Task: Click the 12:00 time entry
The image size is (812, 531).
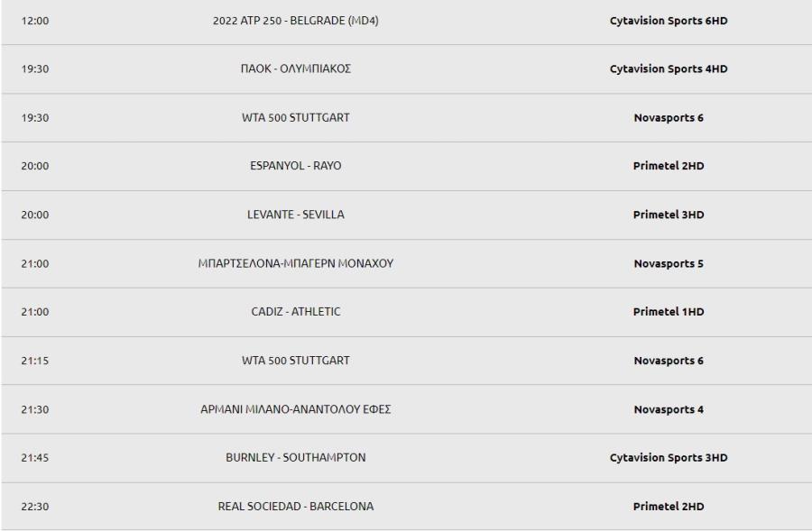Action: coord(35,21)
